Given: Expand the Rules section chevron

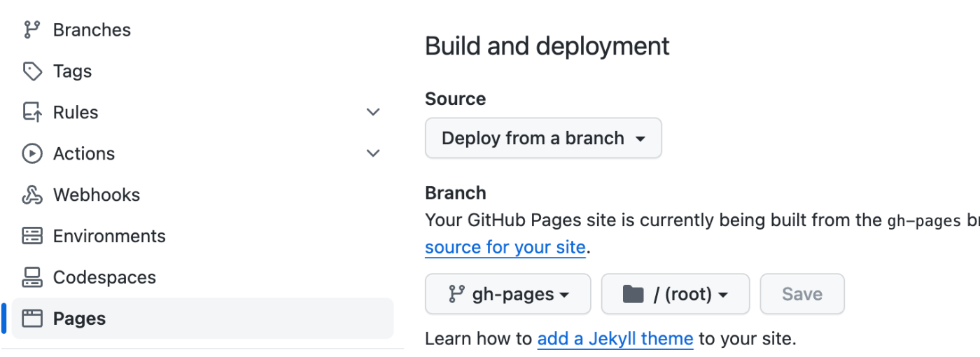Looking at the screenshot, I should coord(374,113).
